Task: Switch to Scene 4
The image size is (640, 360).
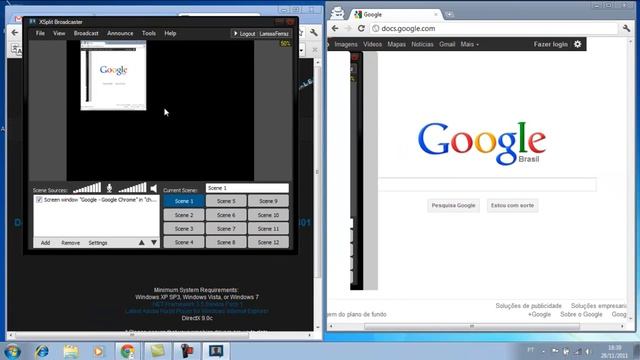Action: pos(184,242)
